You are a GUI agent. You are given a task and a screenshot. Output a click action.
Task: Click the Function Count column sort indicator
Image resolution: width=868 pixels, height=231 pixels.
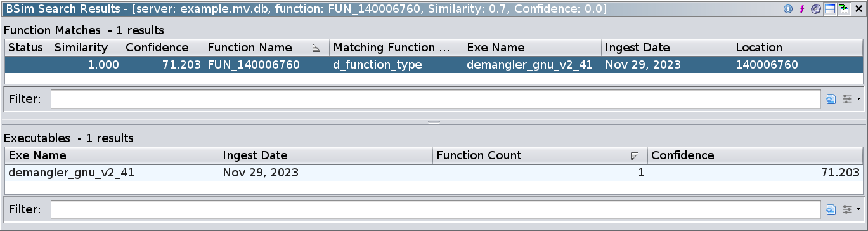pos(634,156)
